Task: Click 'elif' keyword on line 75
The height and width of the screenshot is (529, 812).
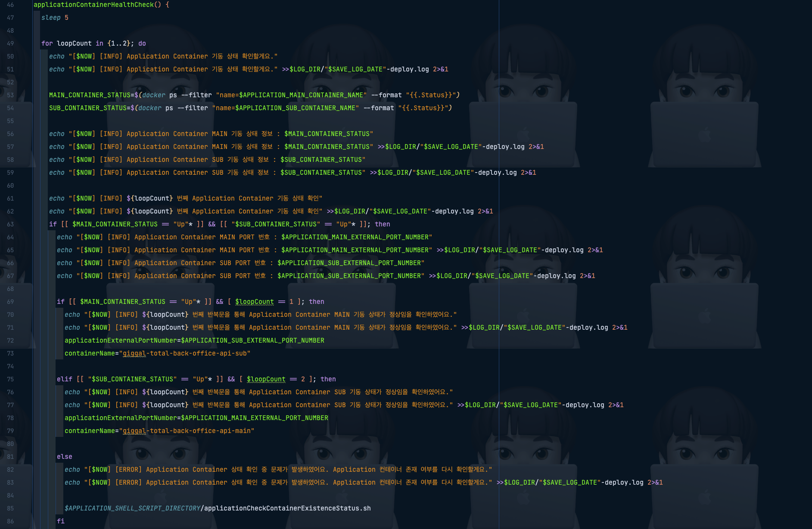Action: click(x=65, y=379)
